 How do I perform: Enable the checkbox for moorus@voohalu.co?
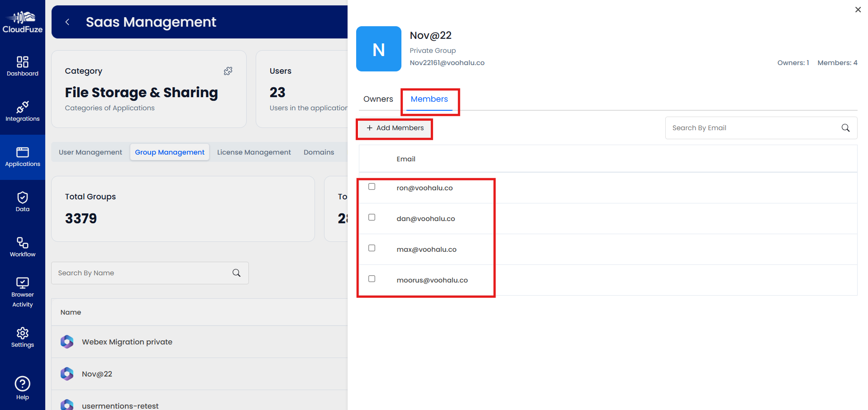372,278
